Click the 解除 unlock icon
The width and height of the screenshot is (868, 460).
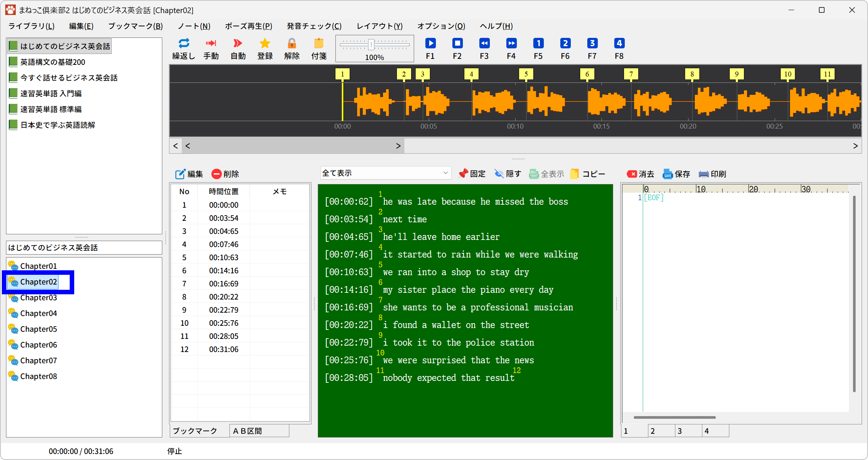[x=292, y=49]
